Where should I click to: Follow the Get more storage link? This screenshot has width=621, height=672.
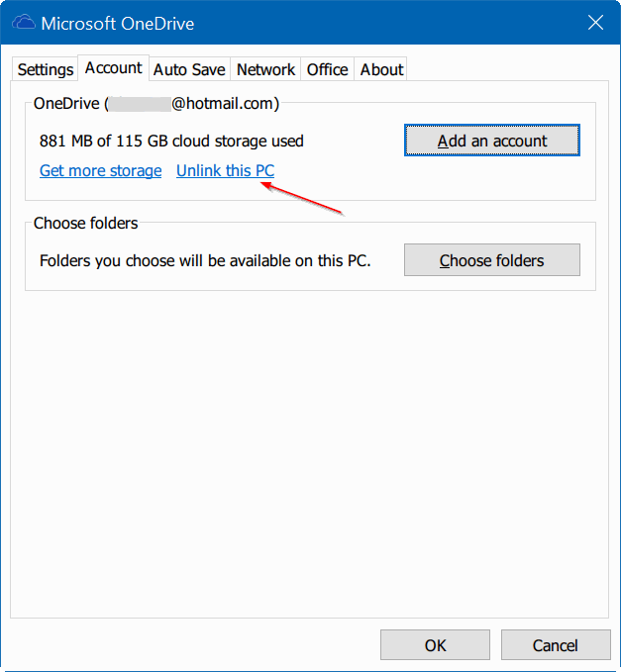click(100, 170)
